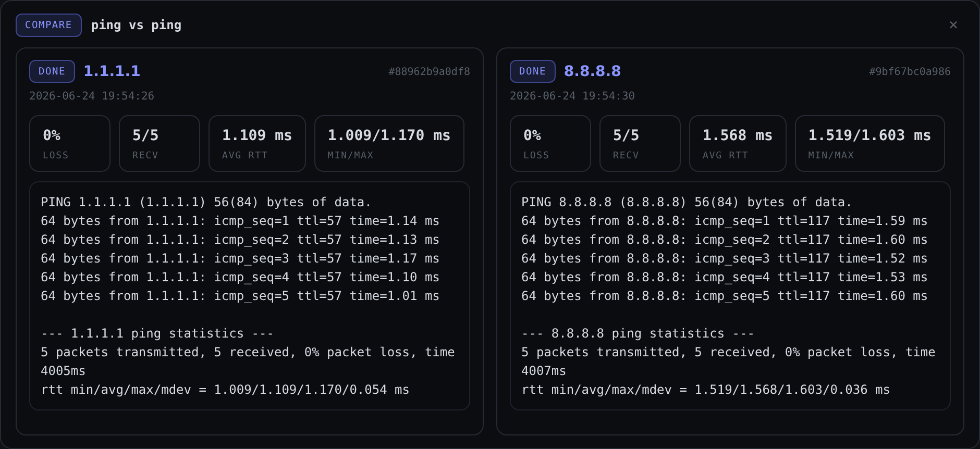
Task: Click the 4005ms time line
Action: click(63, 371)
